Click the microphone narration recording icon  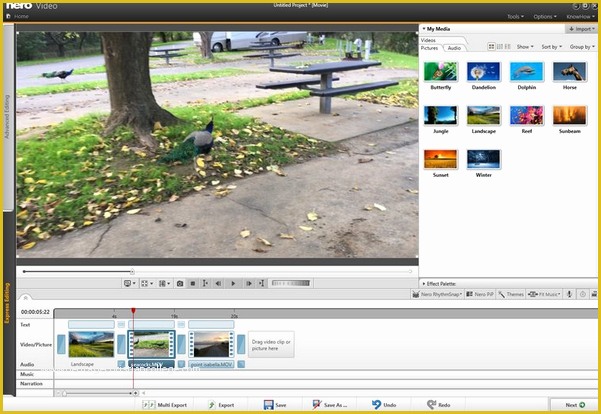click(570, 294)
